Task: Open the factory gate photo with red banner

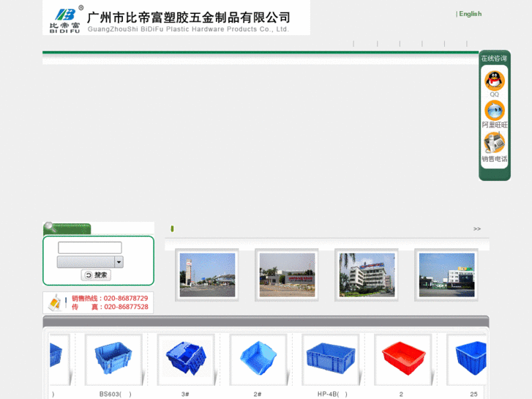Action: 287,275
